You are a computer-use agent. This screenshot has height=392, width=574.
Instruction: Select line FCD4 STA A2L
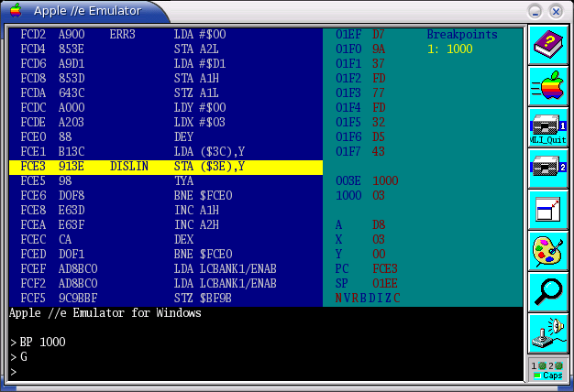[166, 49]
